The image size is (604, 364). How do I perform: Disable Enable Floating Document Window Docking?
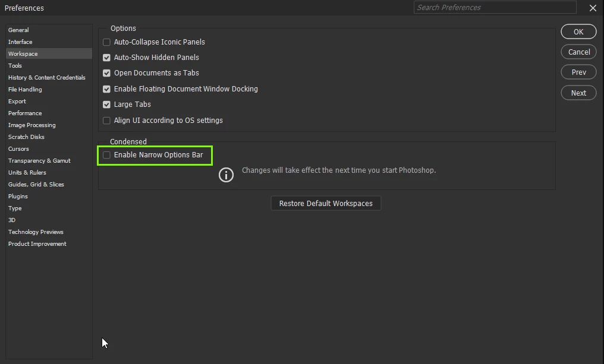106,89
